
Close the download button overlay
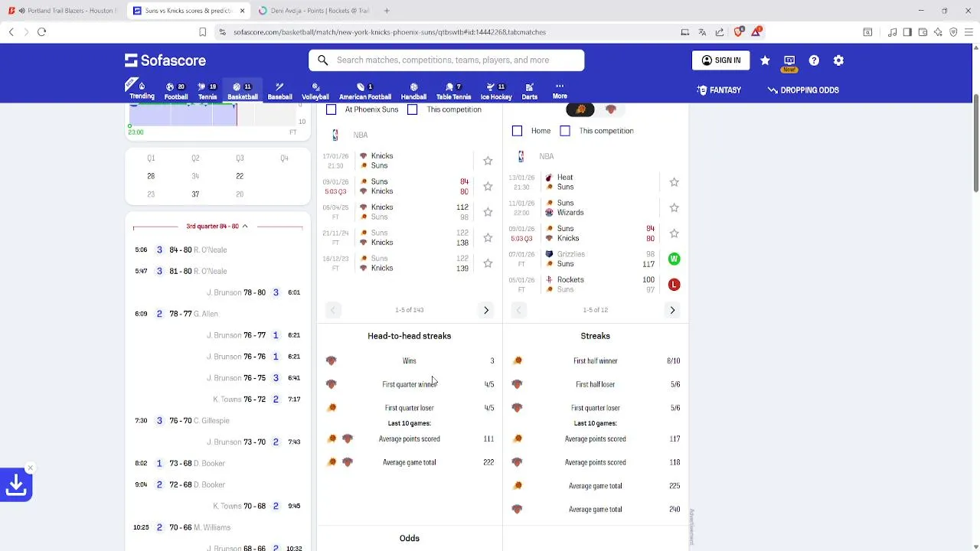tap(30, 468)
